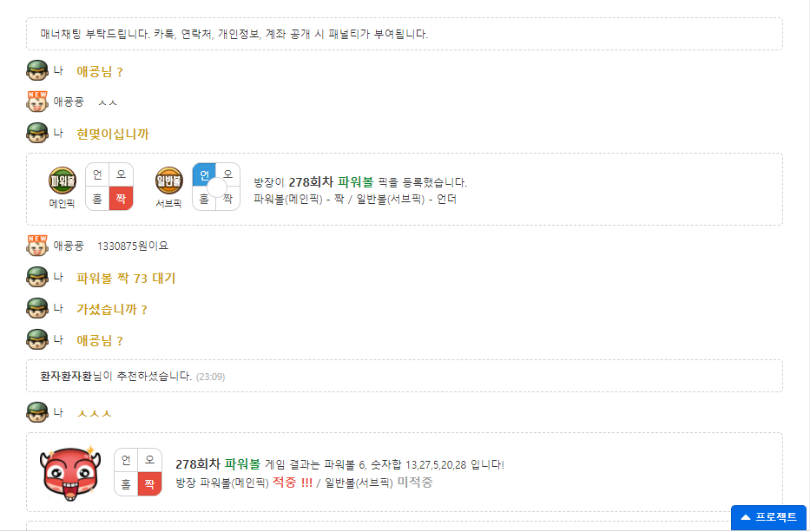The image size is (810, 532).
Task: Click the green 파워볼 link in game result
Action: (242, 463)
